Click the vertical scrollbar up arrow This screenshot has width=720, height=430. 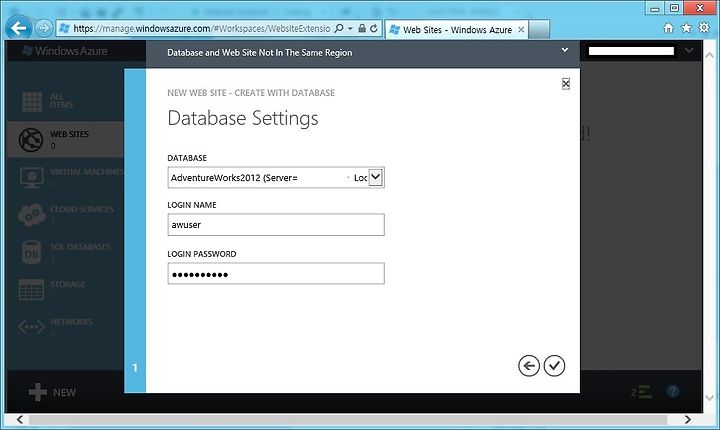click(x=709, y=55)
